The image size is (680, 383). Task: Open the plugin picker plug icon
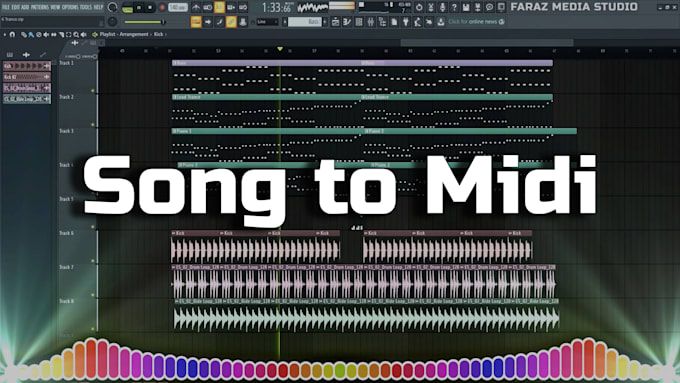pyautogui.click(x=405, y=21)
